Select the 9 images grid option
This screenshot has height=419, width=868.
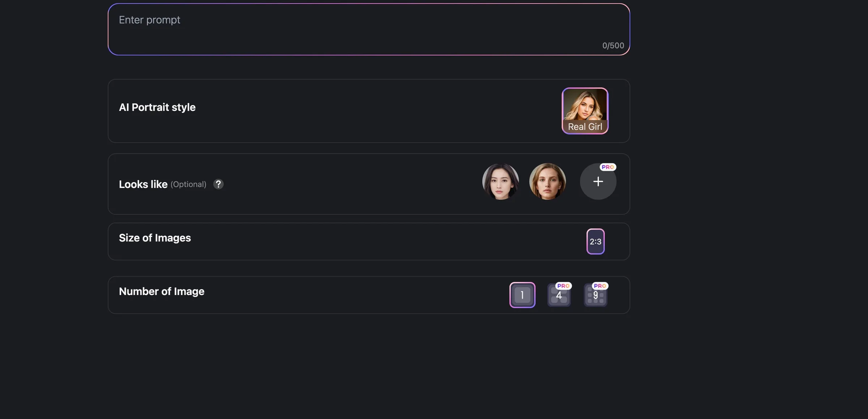tap(595, 295)
